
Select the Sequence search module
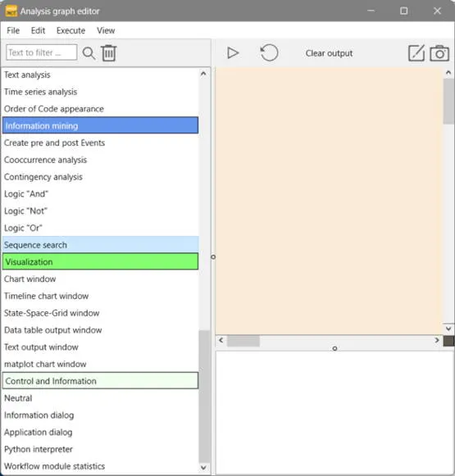point(101,245)
